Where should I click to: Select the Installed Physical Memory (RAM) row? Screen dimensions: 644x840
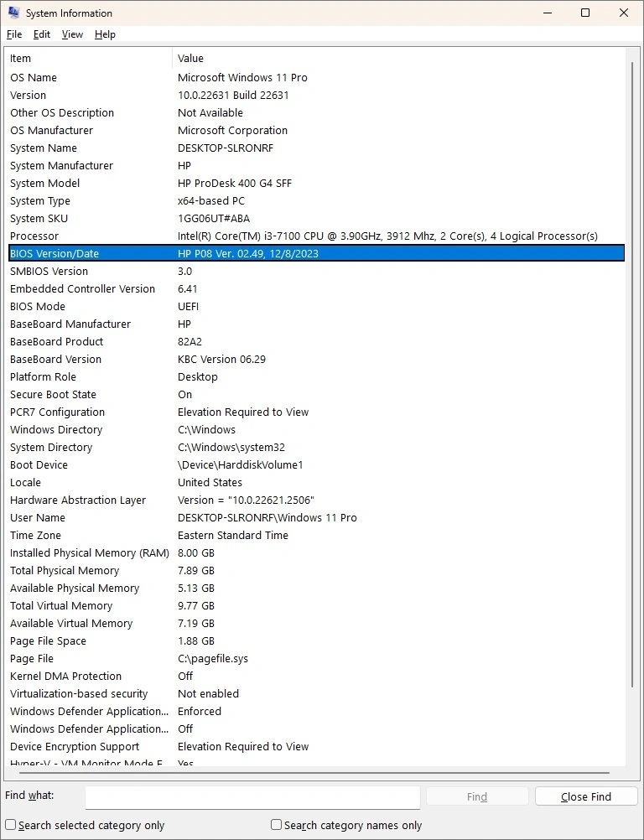89,553
